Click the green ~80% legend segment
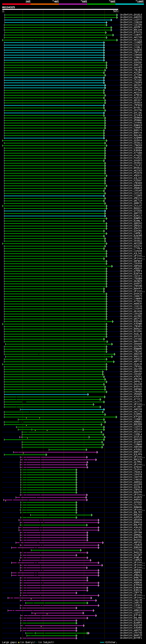Screen dimensions: 146x644 [101, 4]
